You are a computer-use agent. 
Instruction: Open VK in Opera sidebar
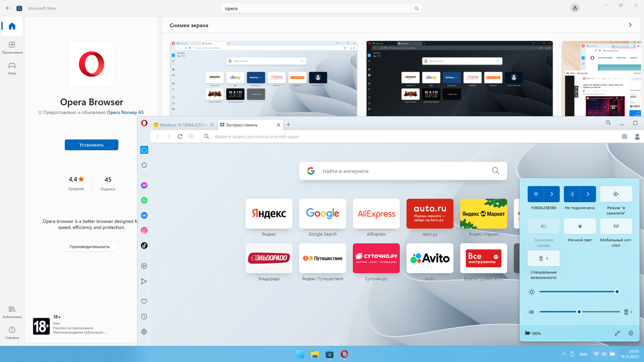click(x=144, y=215)
